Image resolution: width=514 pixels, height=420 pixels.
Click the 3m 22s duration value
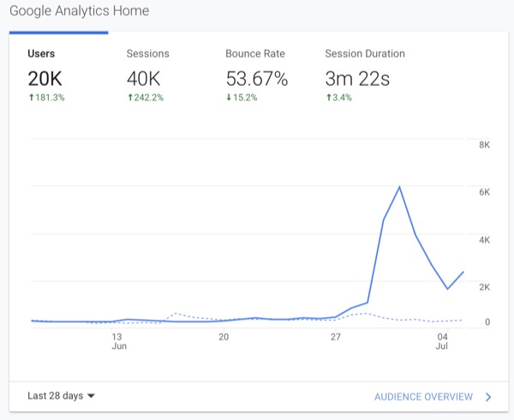pyautogui.click(x=357, y=79)
